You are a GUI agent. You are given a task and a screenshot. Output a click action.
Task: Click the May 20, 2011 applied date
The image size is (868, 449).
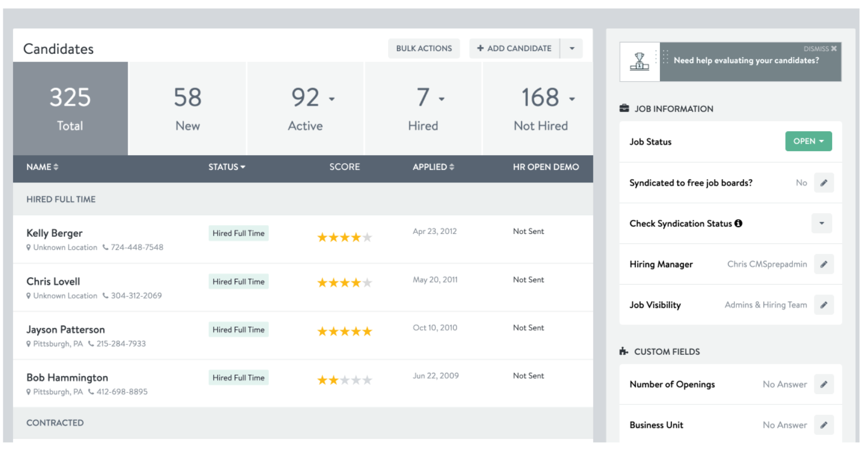coord(435,280)
